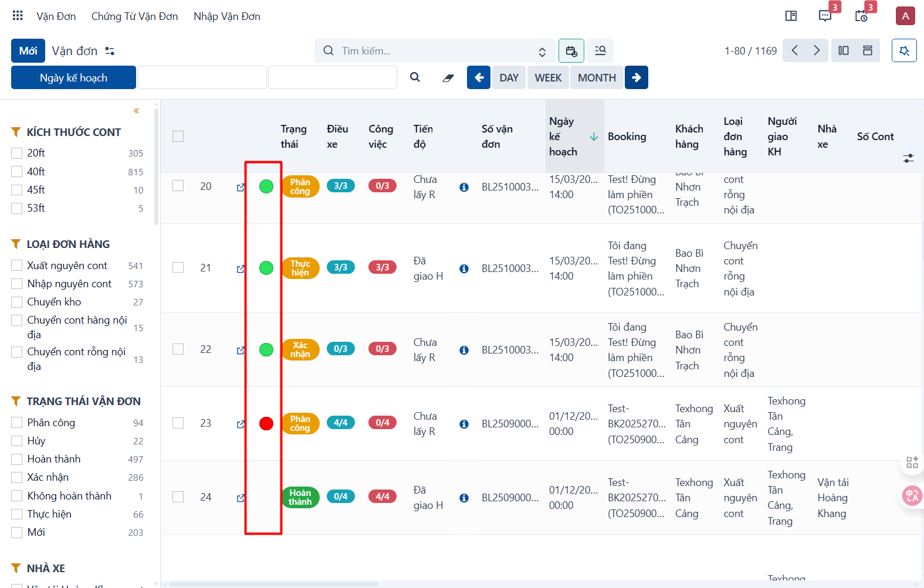The image size is (924, 588).
Task: Open the Chứng Từ Vận Đơn menu
Action: 134,16
